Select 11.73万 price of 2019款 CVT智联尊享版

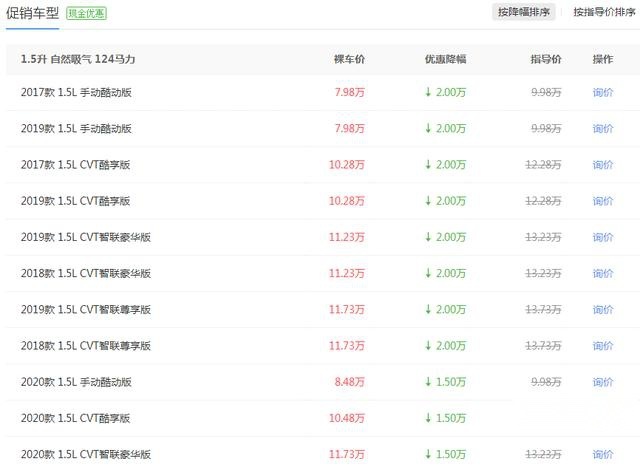[x=347, y=309]
